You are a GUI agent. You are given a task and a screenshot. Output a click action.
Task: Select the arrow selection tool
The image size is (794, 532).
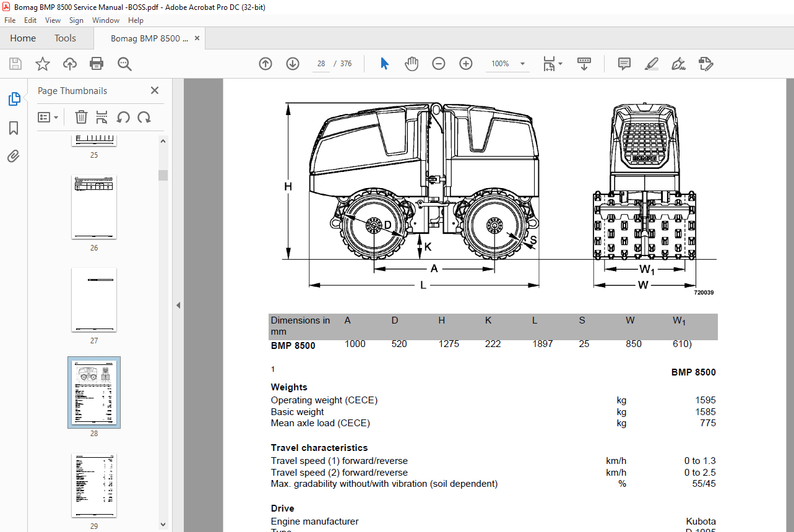384,64
